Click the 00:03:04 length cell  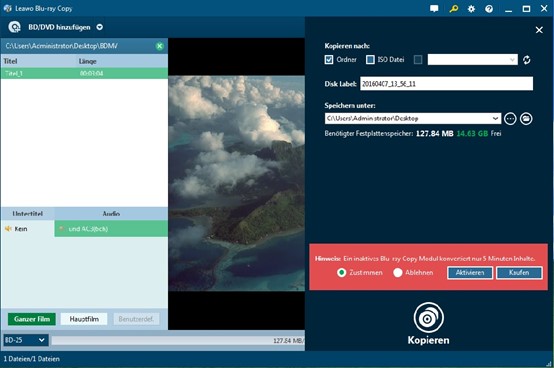point(92,73)
